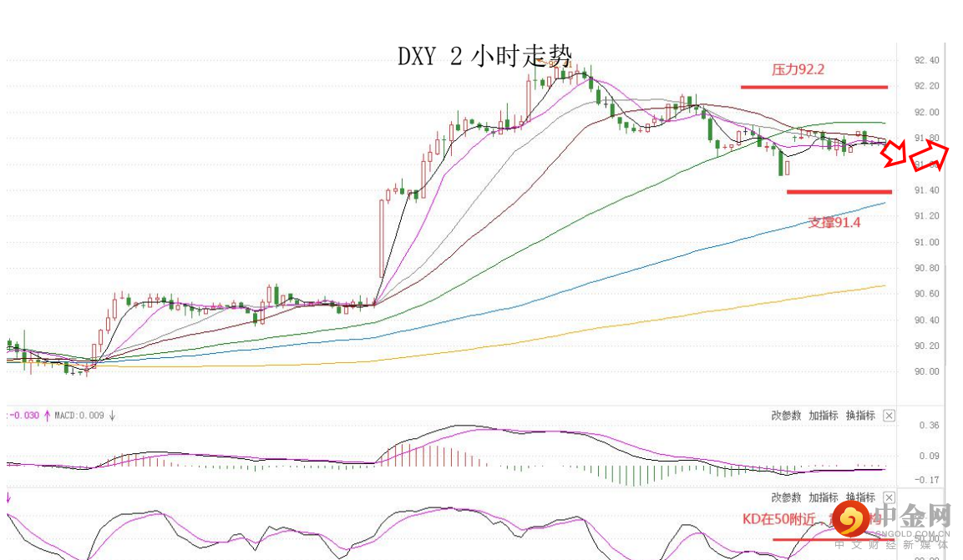
Task: Click 改参数 in the MACD panel
Action: coord(786,416)
